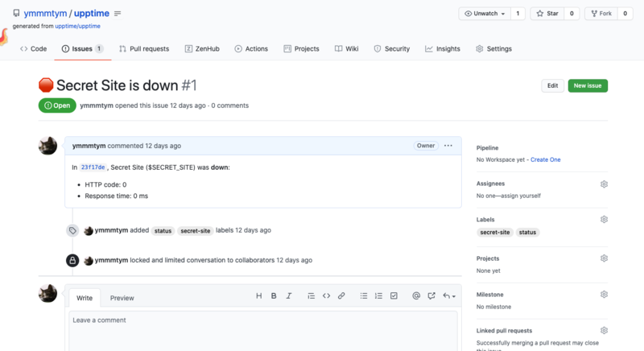This screenshot has width=644, height=351.
Task: Switch to Preview tab in editor
Action: coord(122,298)
